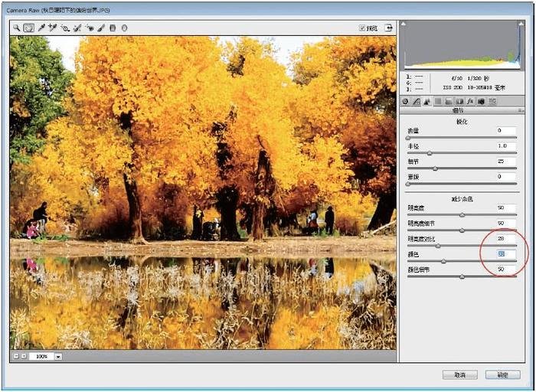Select the Red Eye Removal tool
Screen dimensions: 536x392
coord(90,28)
